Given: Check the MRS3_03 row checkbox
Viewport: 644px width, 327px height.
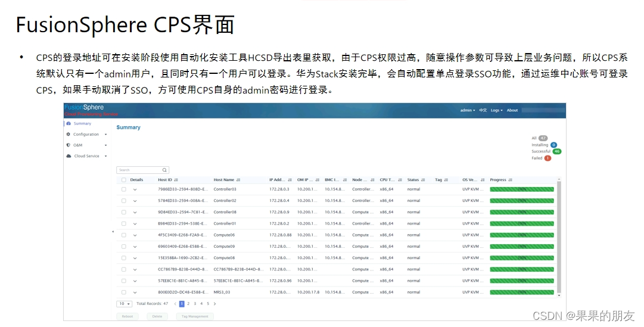Looking at the screenshot, I should point(124,292).
